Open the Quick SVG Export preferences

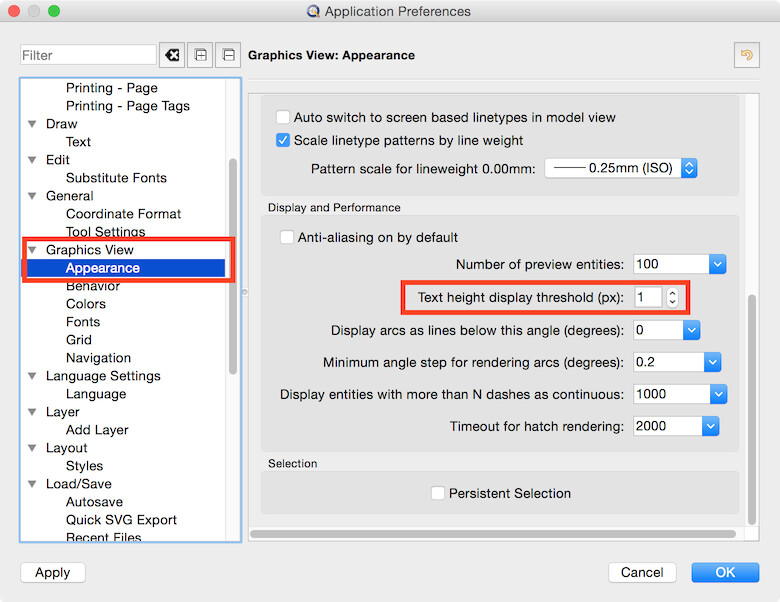click(121, 520)
